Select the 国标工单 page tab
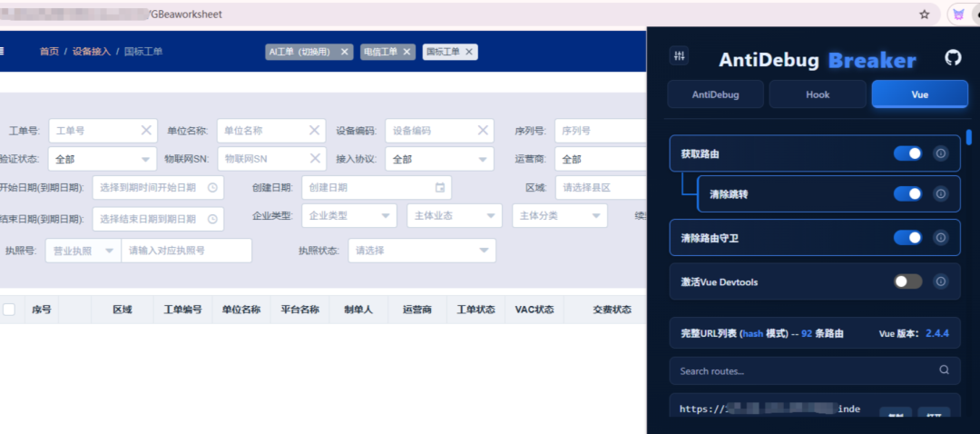 [x=450, y=52]
